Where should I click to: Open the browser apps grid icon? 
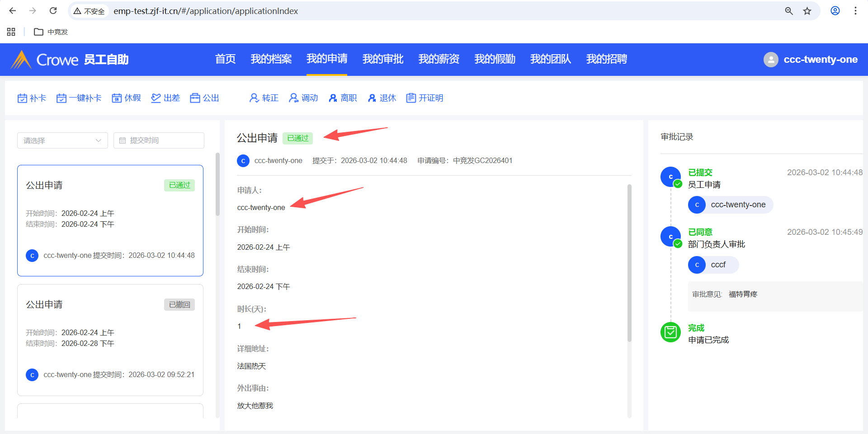[x=11, y=32]
